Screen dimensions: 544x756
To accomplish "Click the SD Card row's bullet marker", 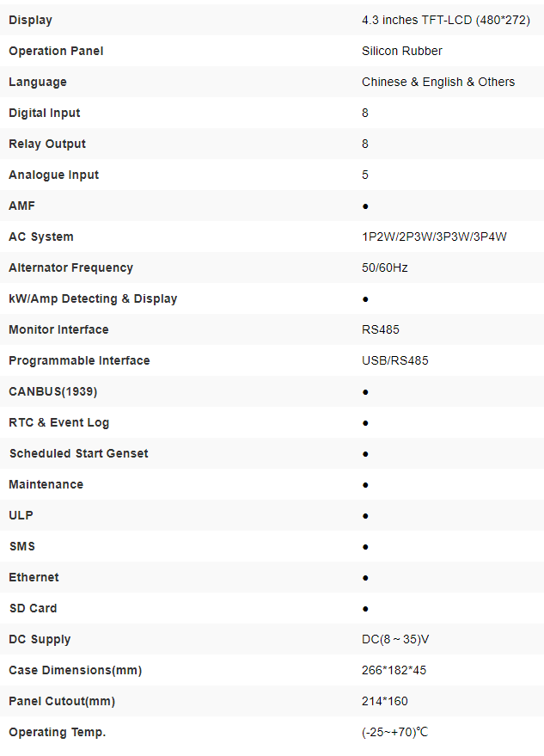I will click(x=365, y=609).
